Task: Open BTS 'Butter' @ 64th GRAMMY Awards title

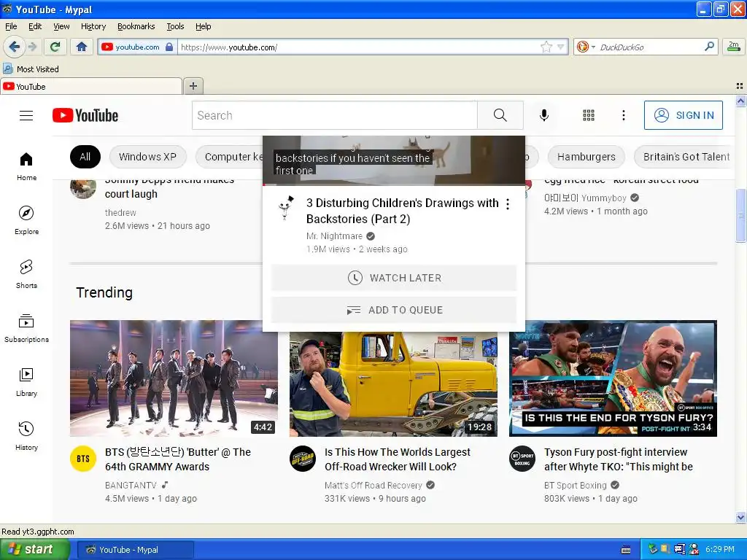Action: 178,459
